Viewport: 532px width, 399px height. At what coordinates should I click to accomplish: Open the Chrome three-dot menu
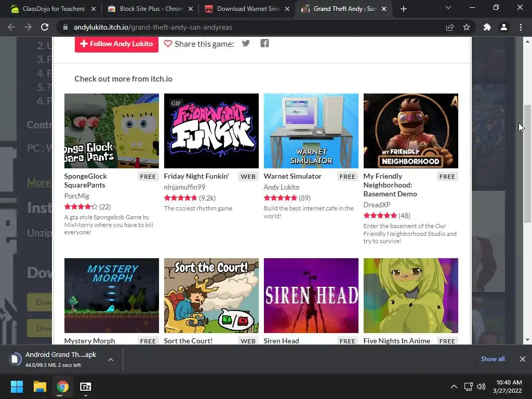[x=521, y=27]
